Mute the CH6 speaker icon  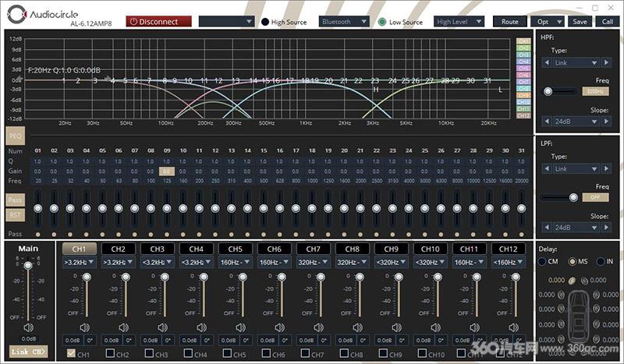click(279, 327)
